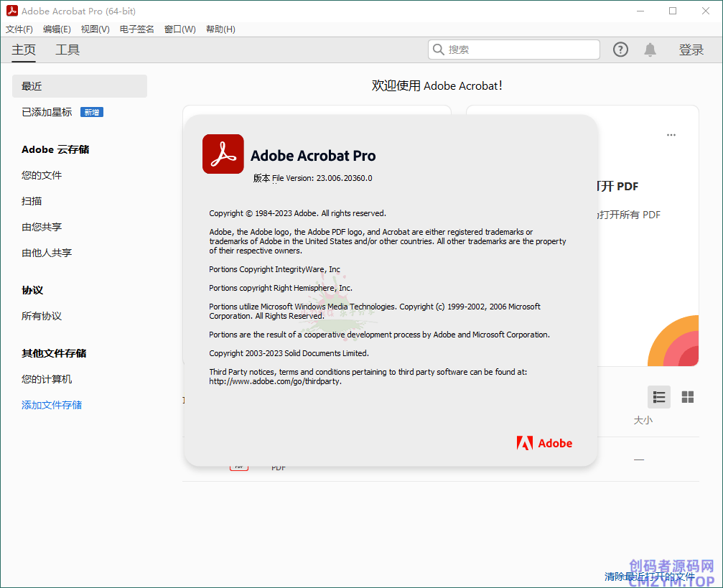
Task: Open the notifications bell icon
Action: [x=650, y=50]
